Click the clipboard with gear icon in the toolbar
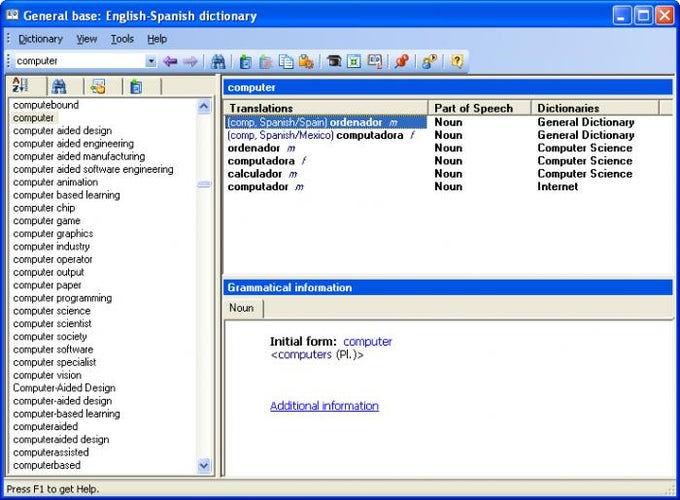The height and width of the screenshot is (500, 680). click(306, 62)
